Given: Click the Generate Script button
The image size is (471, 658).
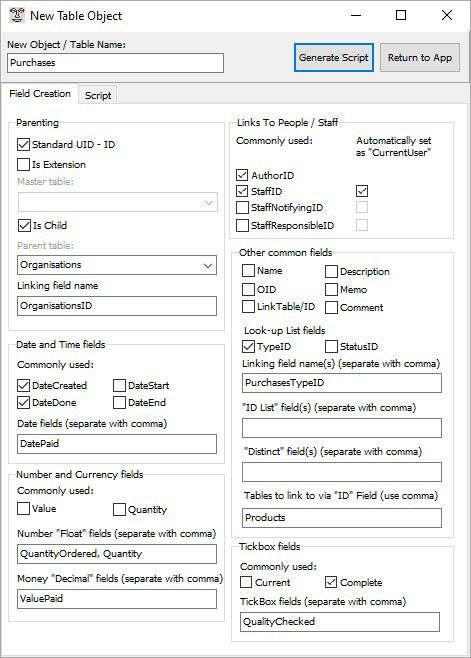Looking at the screenshot, I should (334, 57).
